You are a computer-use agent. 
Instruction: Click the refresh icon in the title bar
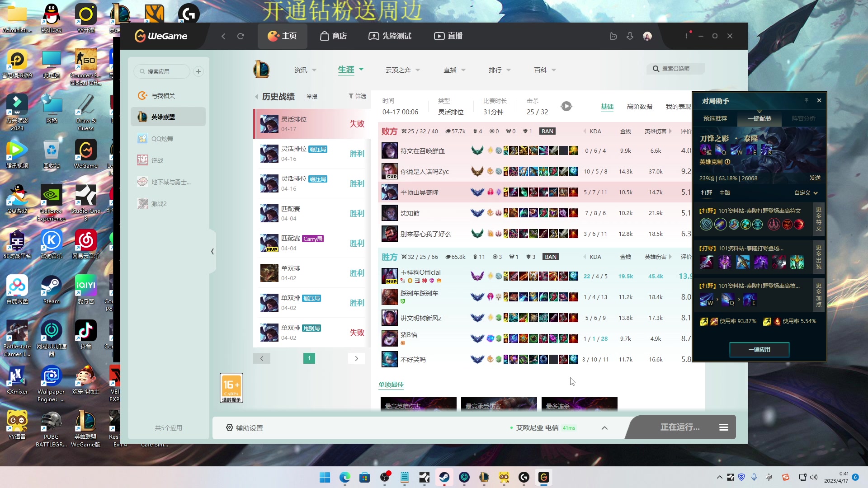[x=241, y=36]
